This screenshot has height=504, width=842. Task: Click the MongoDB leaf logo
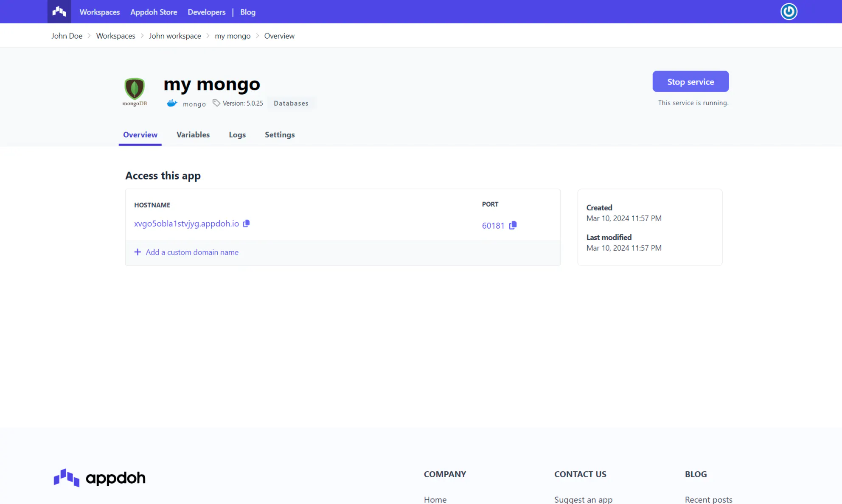pos(135,92)
